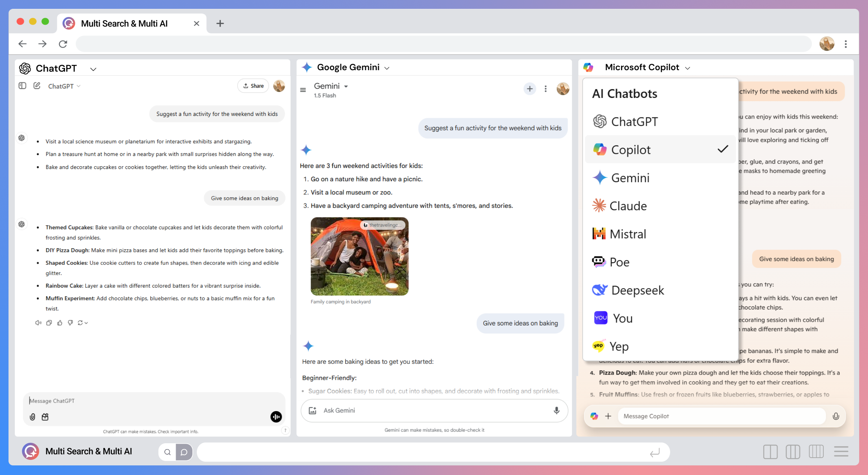The width and height of the screenshot is (868, 475).
Task: Click Gemini new chat plus button
Action: (x=529, y=89)
